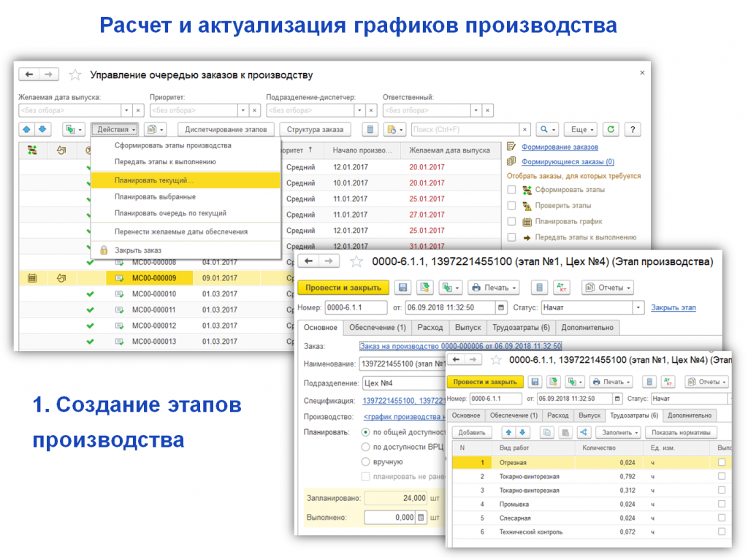The image size is (748, 560).
Task: Click save diskette icon in stage window
Action: click(402, 288)
